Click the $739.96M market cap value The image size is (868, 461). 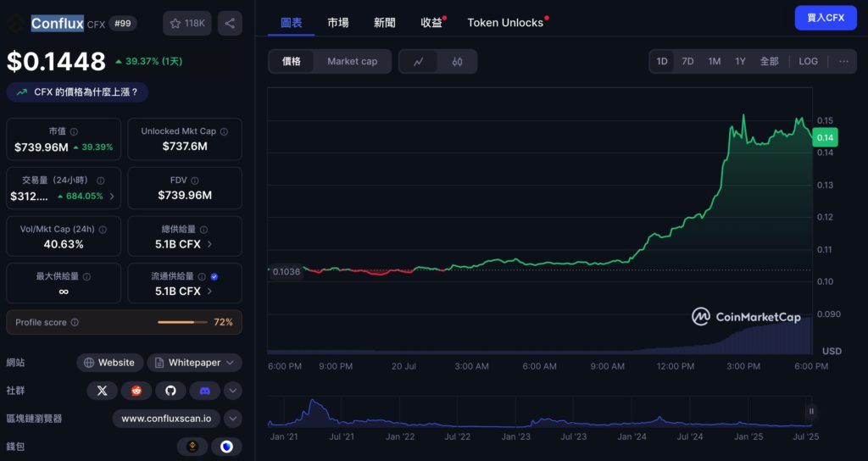click(41, 147)
